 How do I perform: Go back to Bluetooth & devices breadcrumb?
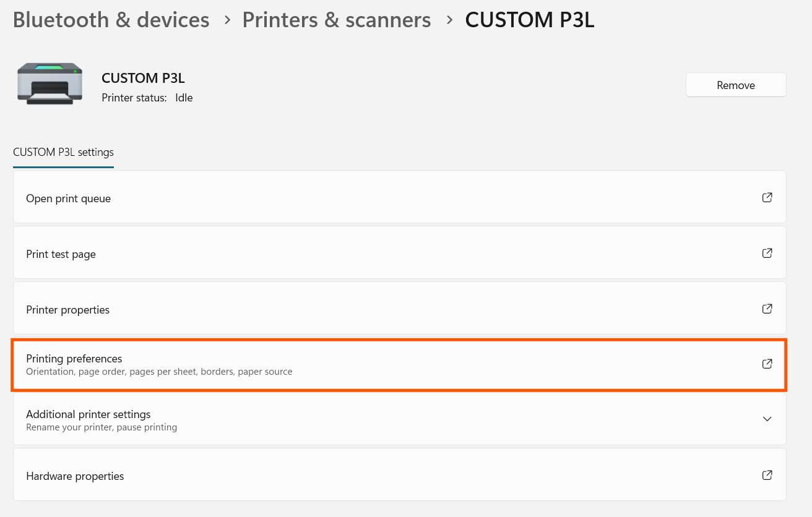coord(111,20)
